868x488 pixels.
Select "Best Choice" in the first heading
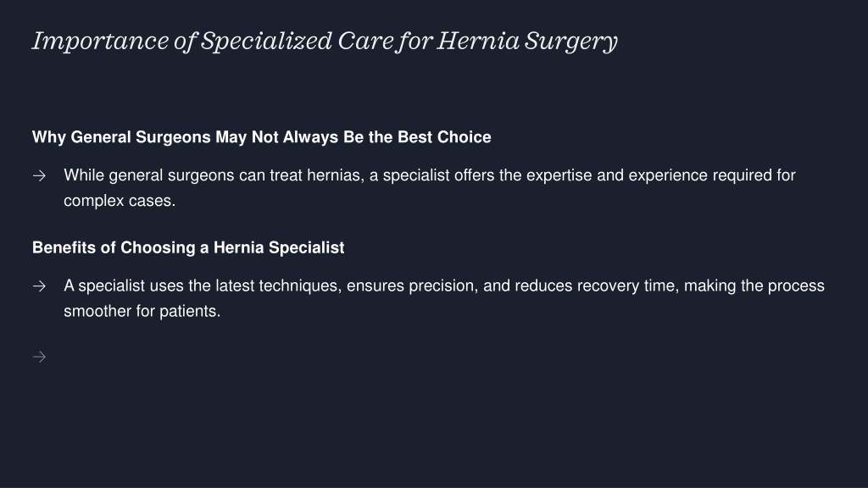(x=444, y=137)
